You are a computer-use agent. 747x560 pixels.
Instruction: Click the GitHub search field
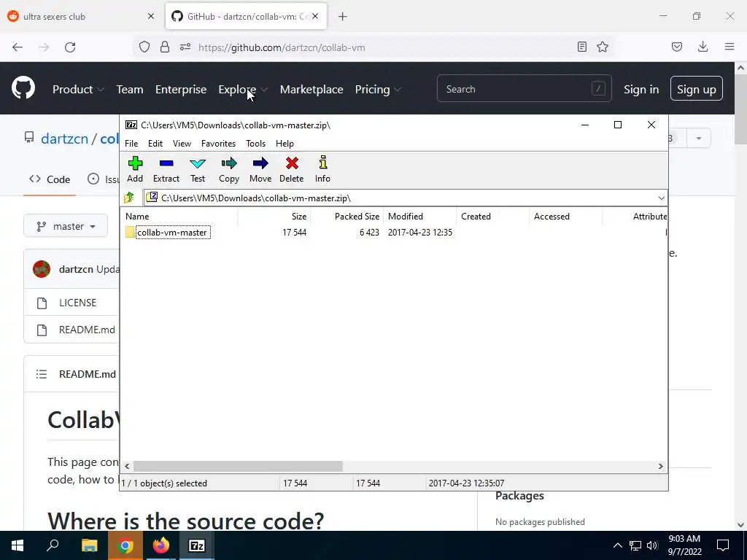[524, 88]
